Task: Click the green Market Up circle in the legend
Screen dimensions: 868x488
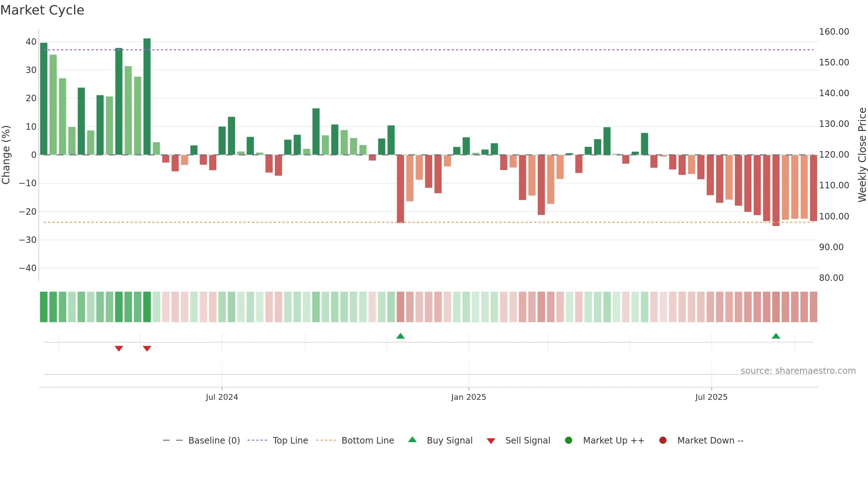Action: click(569, 440)
